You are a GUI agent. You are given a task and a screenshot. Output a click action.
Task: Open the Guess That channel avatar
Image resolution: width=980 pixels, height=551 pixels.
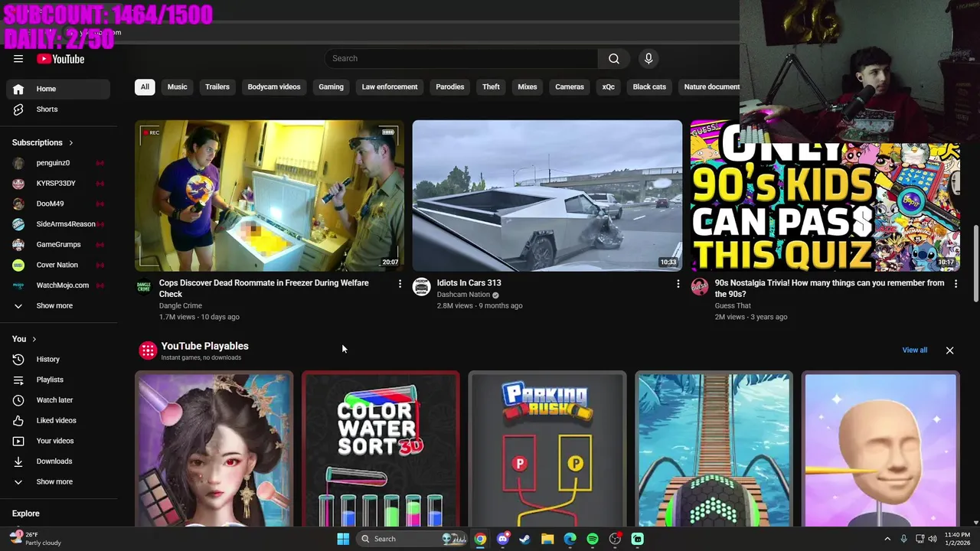pyautogui.click(x=700, y=287)
